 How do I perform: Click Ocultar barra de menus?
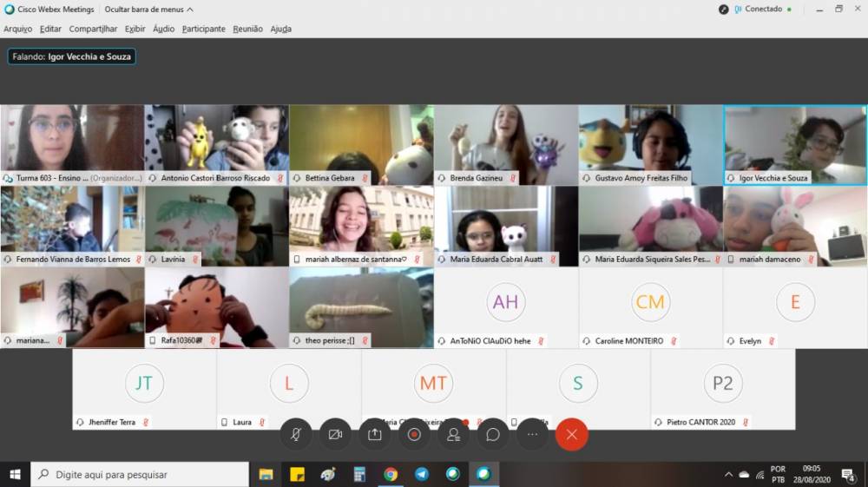pos(143,9)
